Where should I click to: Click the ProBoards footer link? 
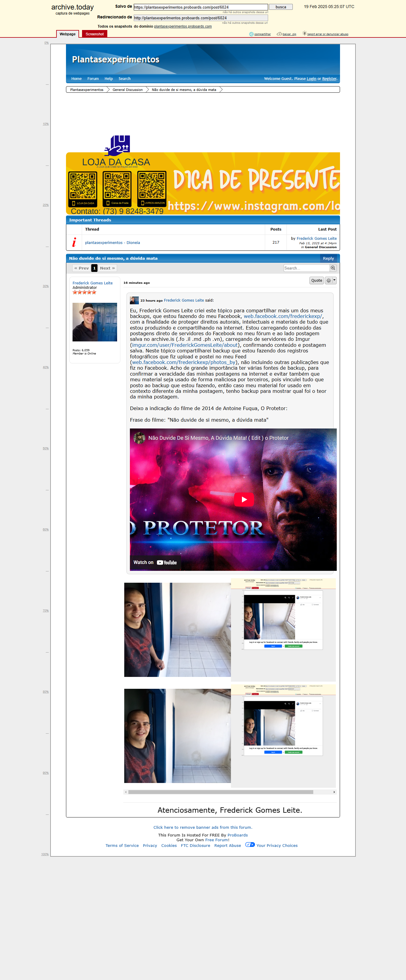coord(237,835)
